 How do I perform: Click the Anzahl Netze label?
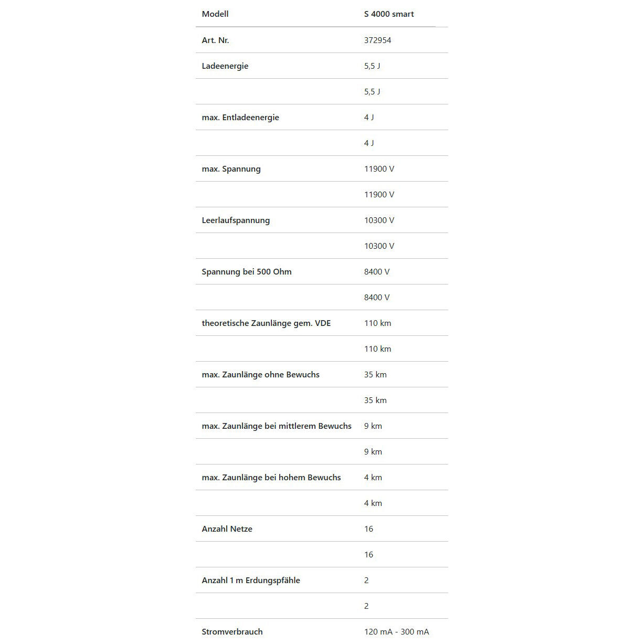227,529
